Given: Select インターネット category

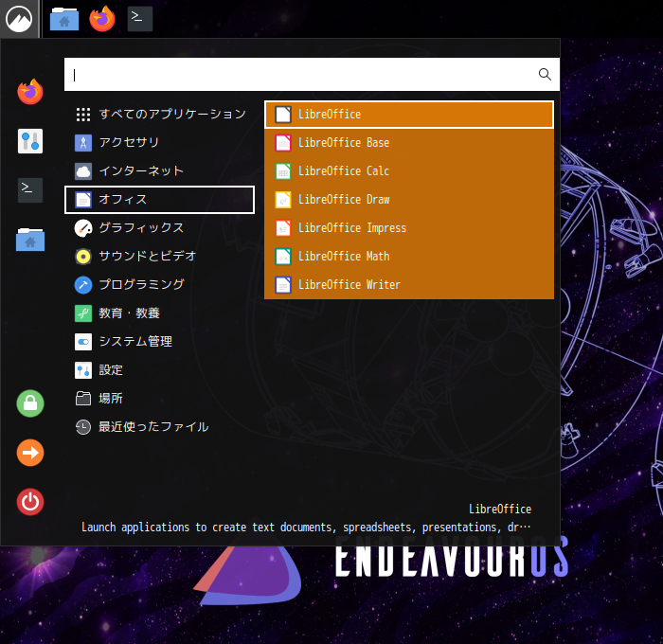Looking at the screenshot, I should tap(159, 170).
